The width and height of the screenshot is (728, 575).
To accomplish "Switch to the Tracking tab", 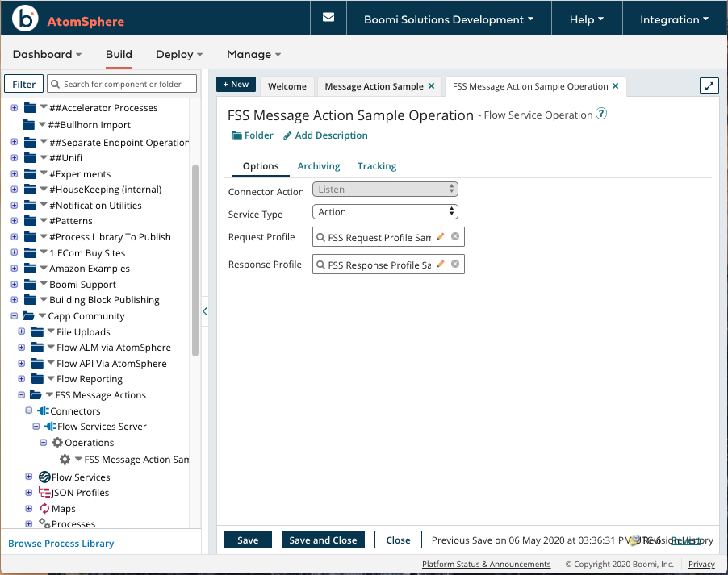I will 377,166.
